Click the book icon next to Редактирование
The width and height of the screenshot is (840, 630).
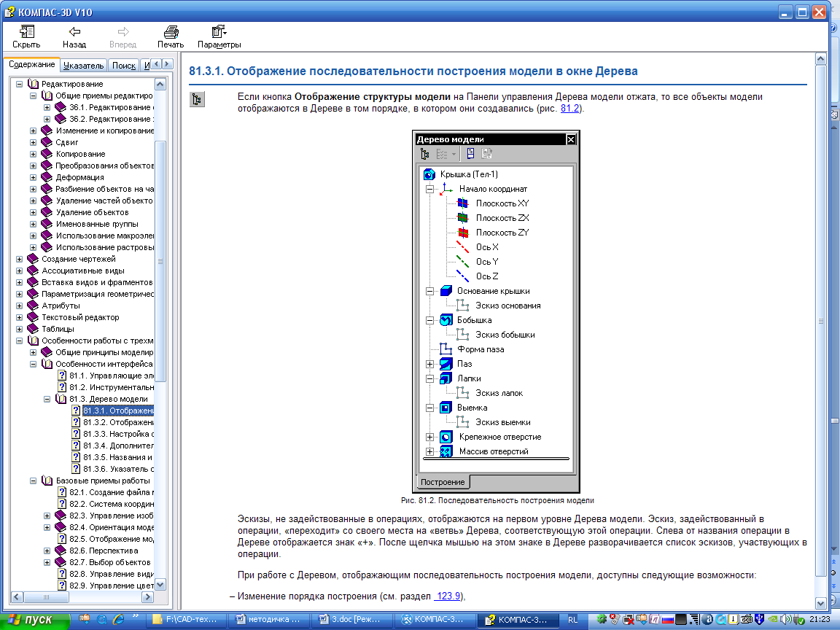pos(34,84)
